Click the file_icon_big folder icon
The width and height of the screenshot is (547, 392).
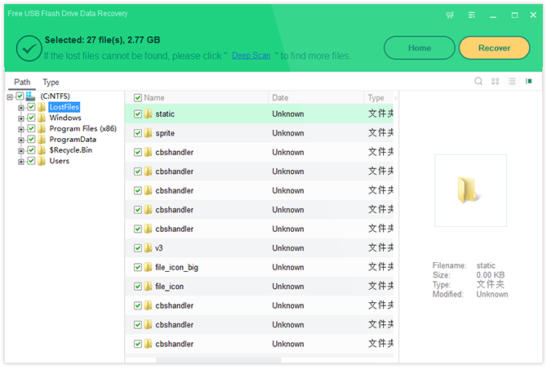tap(148, 267)
